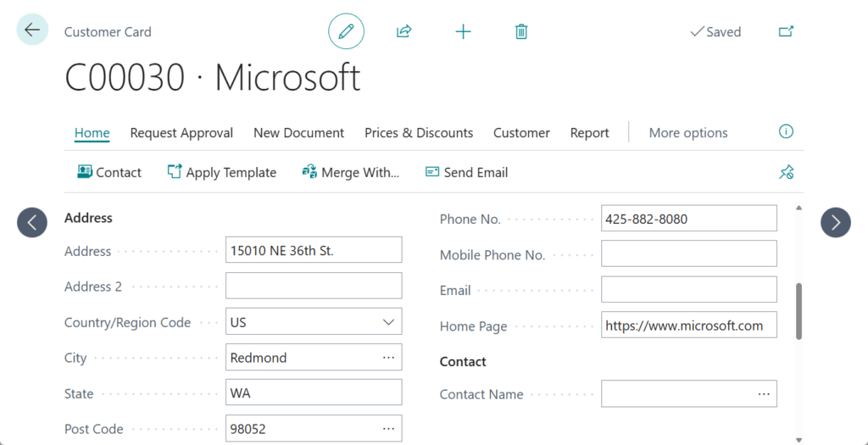
Task: Click the Send Email action
Action: [x=466, y=173]
